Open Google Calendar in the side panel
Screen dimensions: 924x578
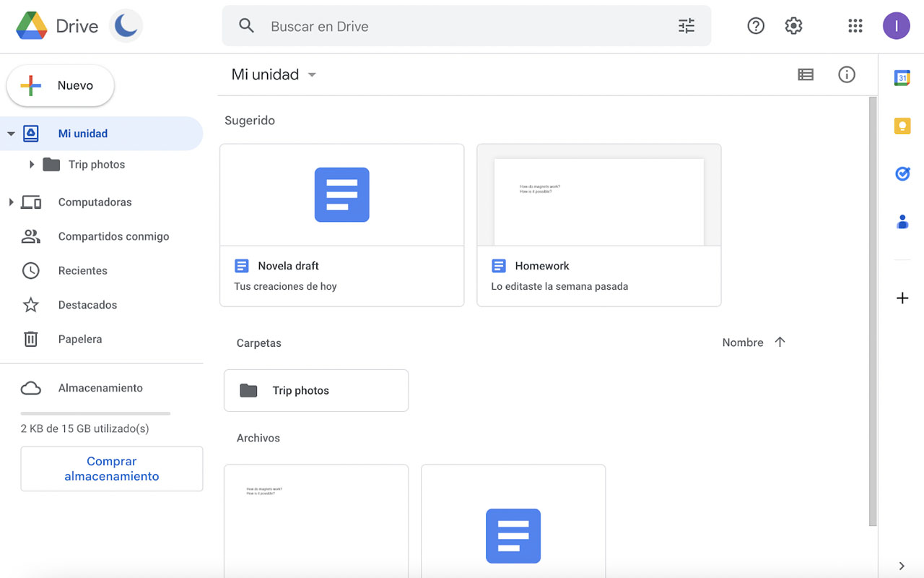coord(902,77)
